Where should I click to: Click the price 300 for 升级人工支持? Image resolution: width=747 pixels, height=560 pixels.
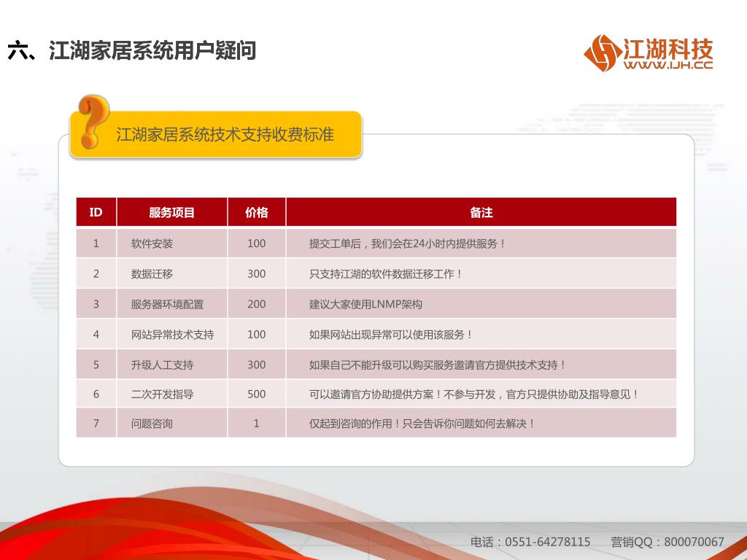pos(256,365)
